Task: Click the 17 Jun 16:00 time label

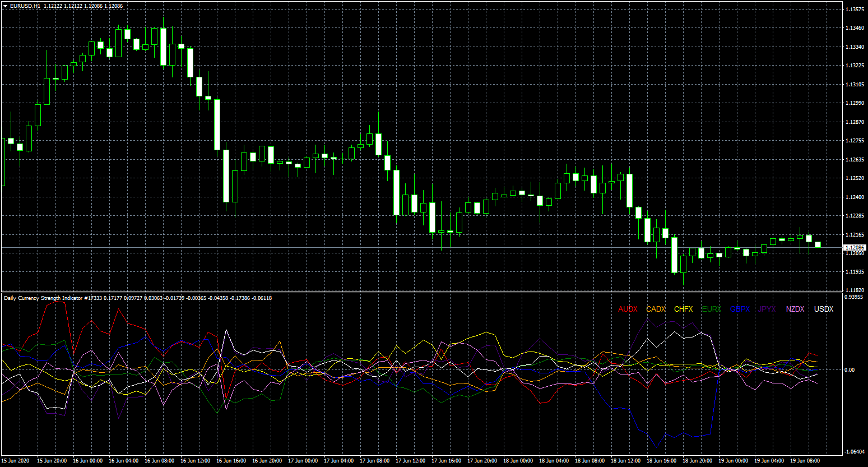Action: 447,461
